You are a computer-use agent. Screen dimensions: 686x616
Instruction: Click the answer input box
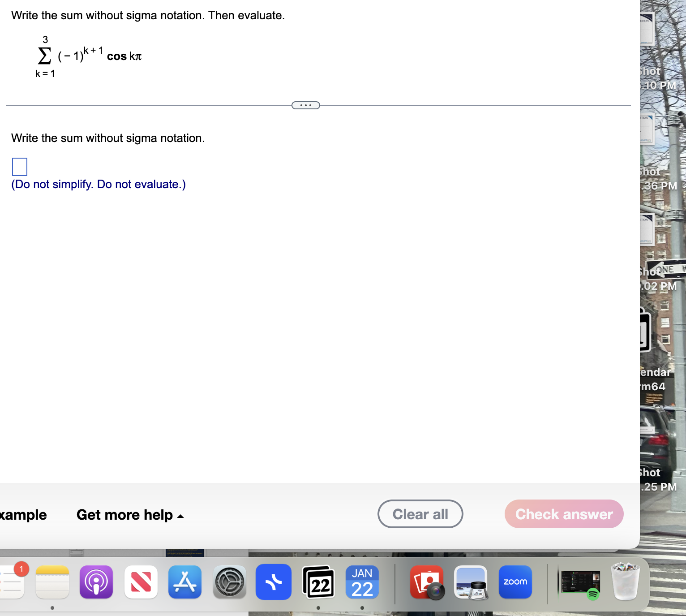(x=20, y=167)
